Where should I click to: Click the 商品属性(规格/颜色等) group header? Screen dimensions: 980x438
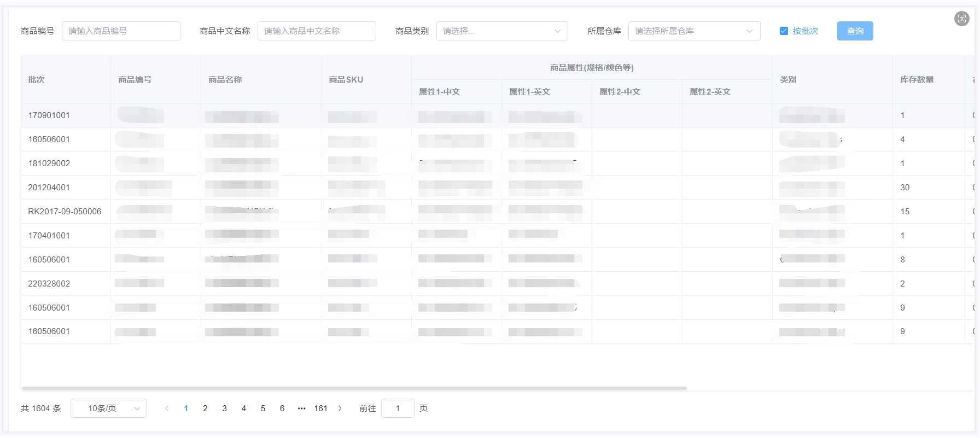pos(592,68)
